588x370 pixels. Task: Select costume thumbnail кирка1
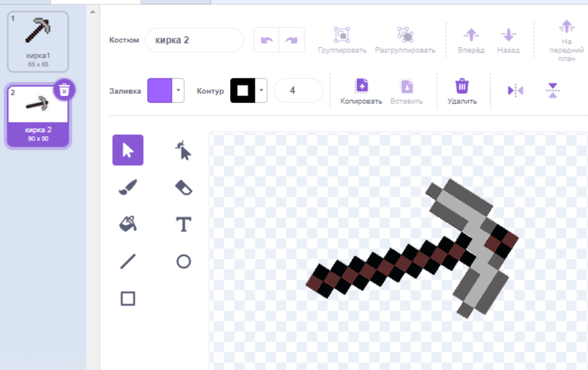(38, 41)
